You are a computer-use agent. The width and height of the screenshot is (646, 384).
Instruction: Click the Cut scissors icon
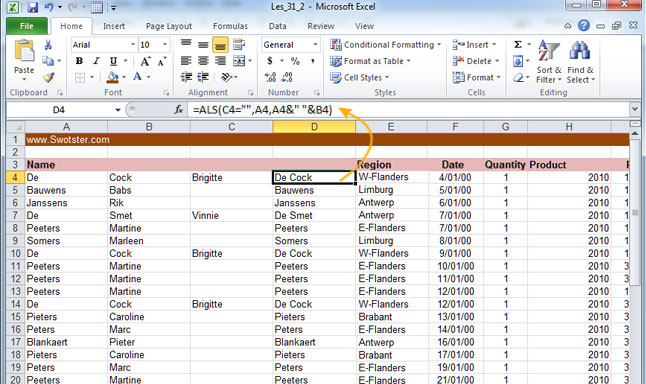pos(48,44)
